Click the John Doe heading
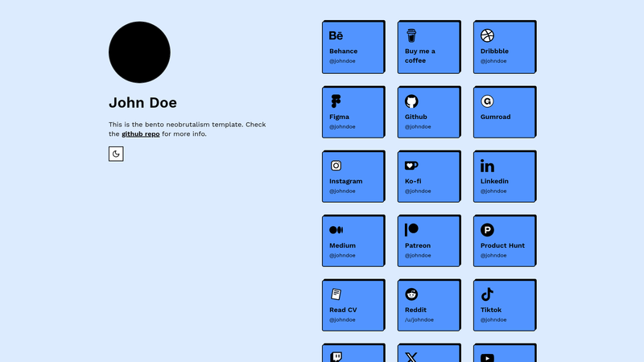 [x=142, y=103]
